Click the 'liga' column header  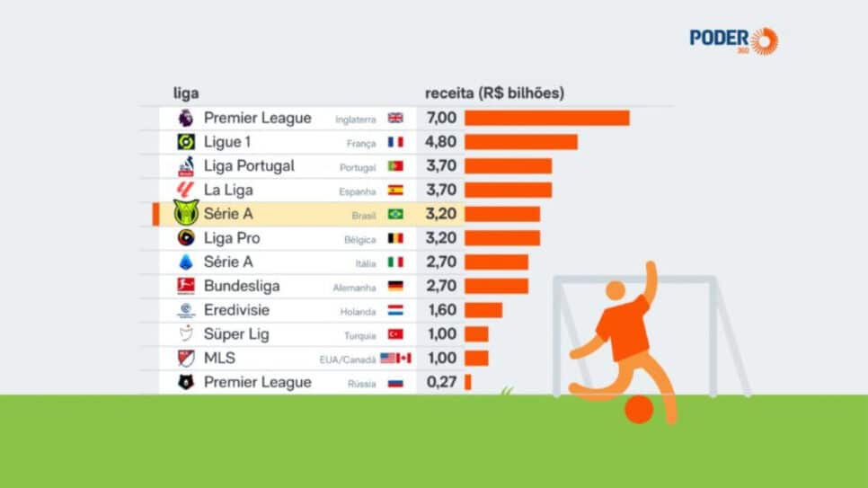click(186, 93)
